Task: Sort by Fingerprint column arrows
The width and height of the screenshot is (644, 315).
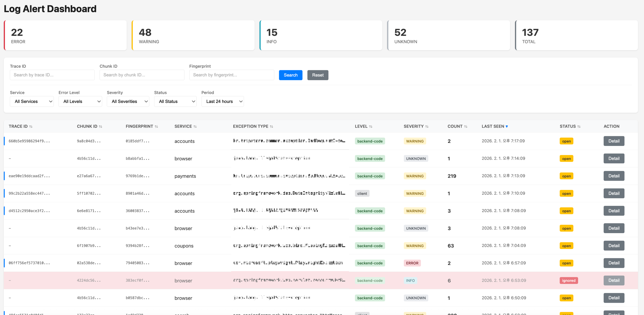Action: point(156,127)
